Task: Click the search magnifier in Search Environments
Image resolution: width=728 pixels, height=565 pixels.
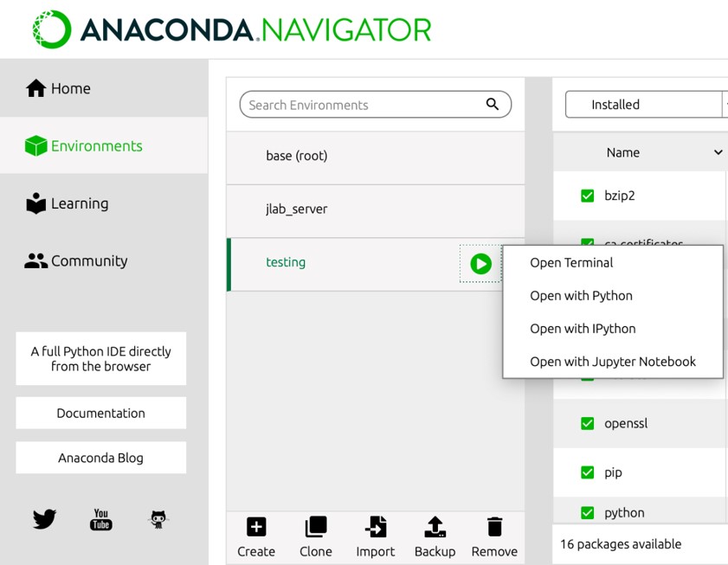Action: (493, 104)
